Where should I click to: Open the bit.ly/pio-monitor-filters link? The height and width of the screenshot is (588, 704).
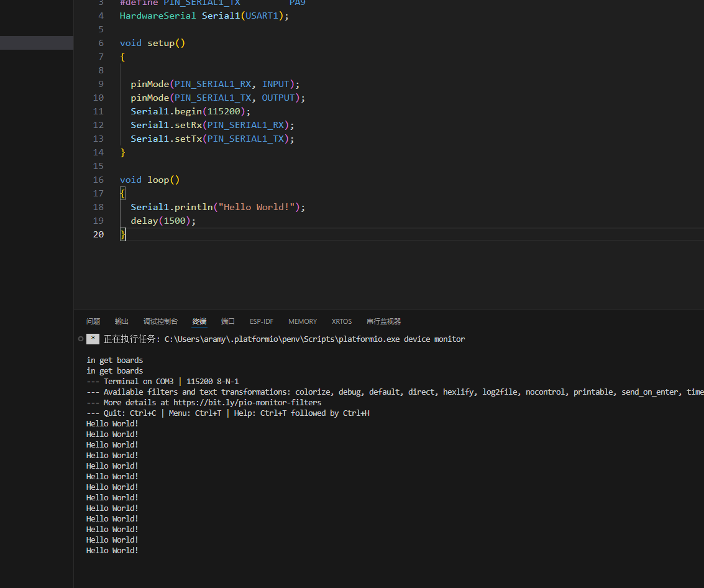pyautogui.click(x=247, y=403)
